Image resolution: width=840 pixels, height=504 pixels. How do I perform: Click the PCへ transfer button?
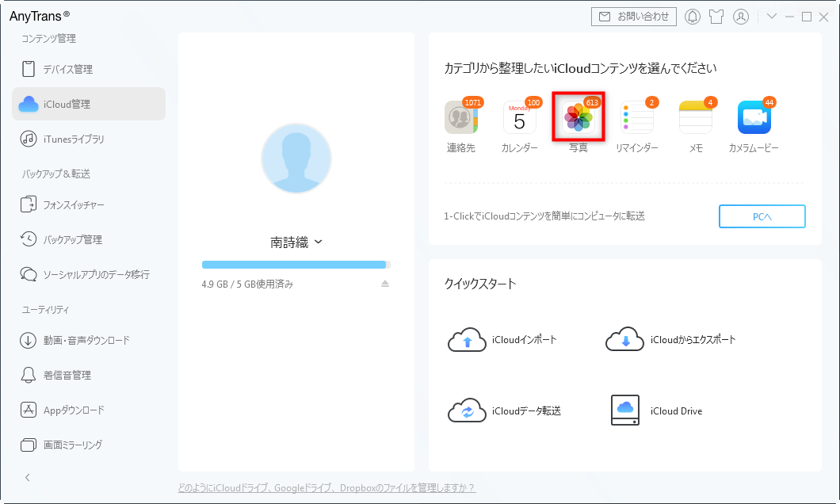click(762, 216)
